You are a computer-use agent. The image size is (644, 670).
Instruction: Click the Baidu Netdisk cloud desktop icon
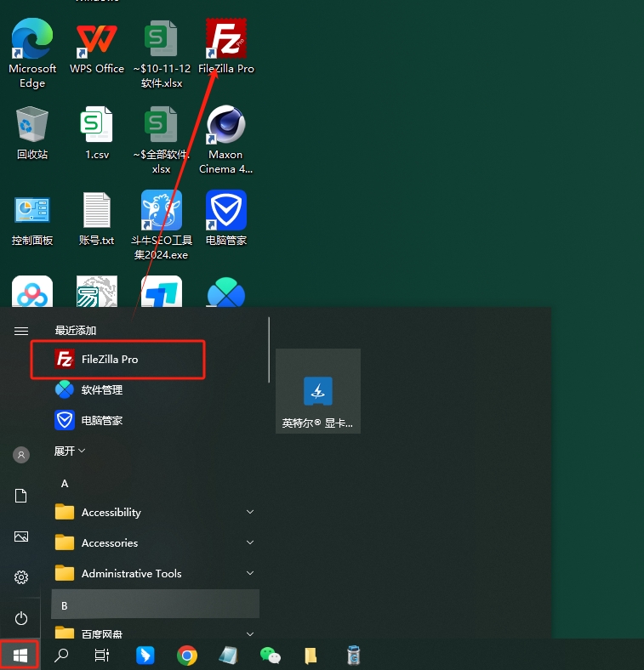[x=32, y=292]
